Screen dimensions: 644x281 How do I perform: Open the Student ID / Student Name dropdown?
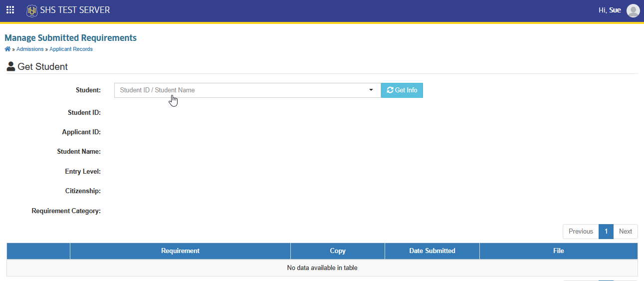(247, 90)
